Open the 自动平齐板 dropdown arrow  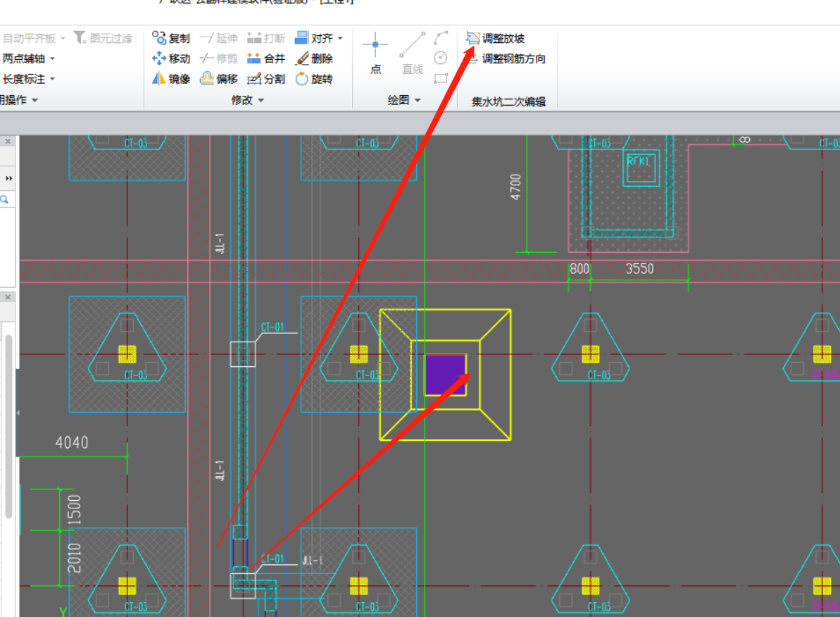pos(63,39)
